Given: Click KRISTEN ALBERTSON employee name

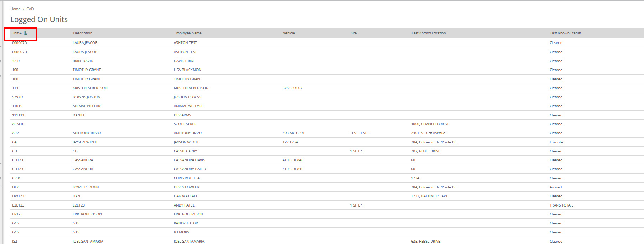Looking at the screenshot, I should (x=191, y=88).
